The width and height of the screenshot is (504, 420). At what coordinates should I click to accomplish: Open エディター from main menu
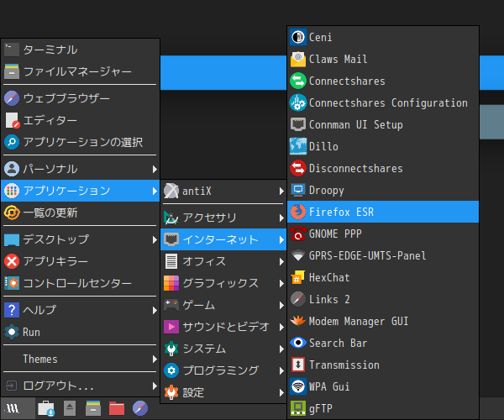(81, 120)
